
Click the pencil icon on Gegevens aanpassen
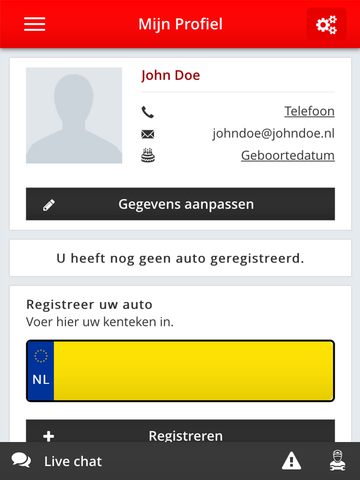coord(49,205)
